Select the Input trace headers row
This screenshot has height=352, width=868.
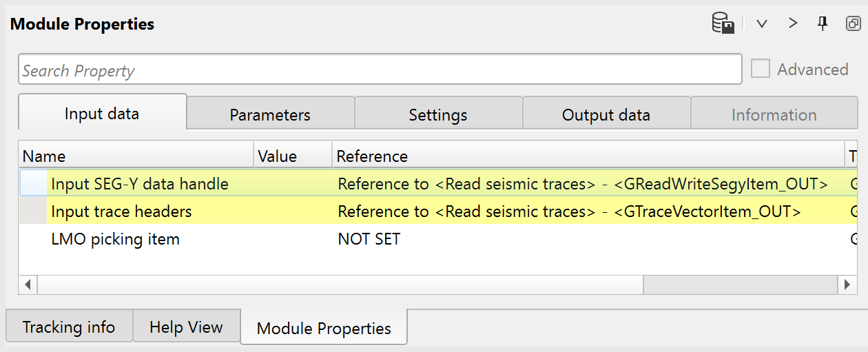point(121,211)
